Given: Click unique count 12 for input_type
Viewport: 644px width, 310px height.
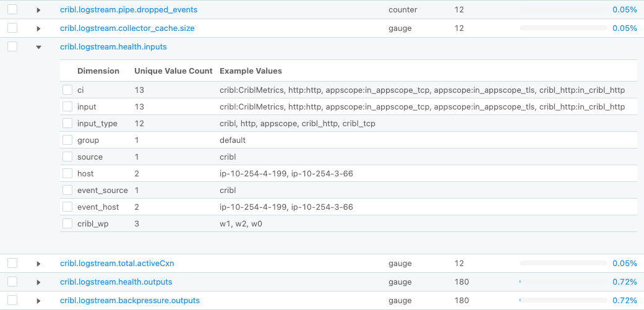Looking at the screenshot, I should [139, 123].
